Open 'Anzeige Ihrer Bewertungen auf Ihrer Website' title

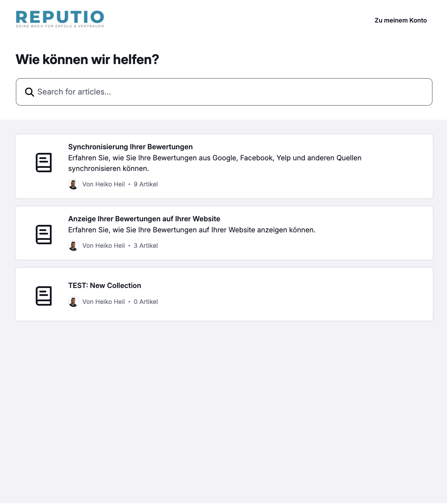144,219
